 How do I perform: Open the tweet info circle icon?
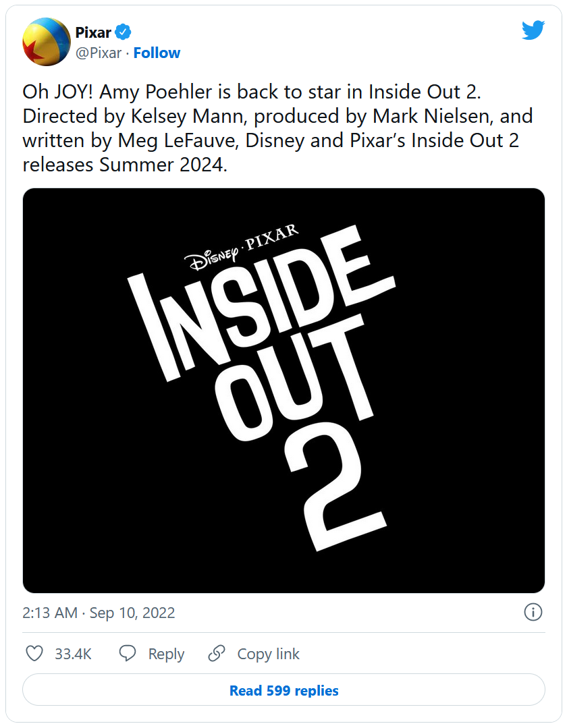[533, 612]
